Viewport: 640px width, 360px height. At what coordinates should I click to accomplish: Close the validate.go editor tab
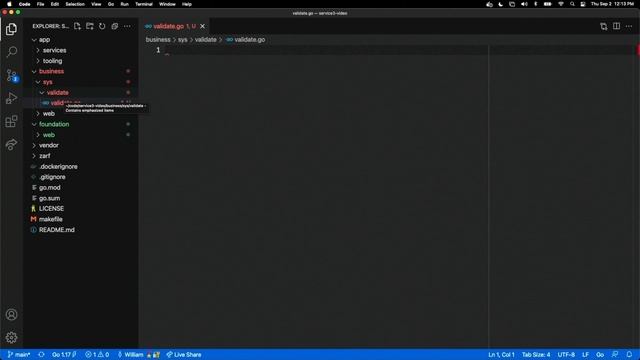tap(202, 26)
